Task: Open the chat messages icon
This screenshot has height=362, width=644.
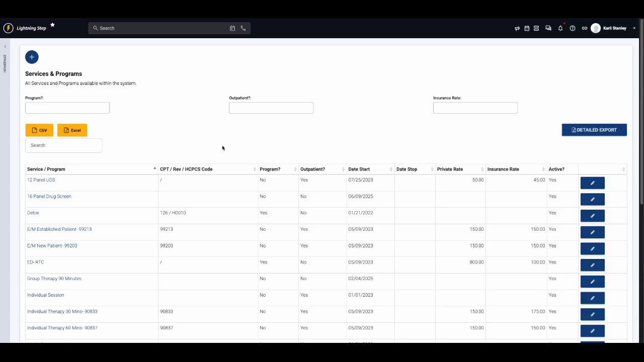Action: click(548, 28)
